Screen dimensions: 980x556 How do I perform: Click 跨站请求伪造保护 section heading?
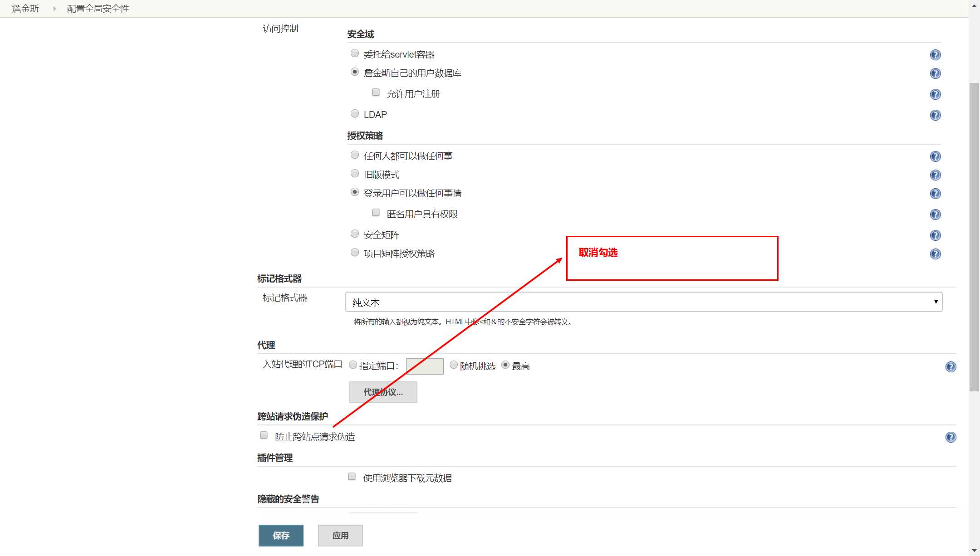(293, 417)
